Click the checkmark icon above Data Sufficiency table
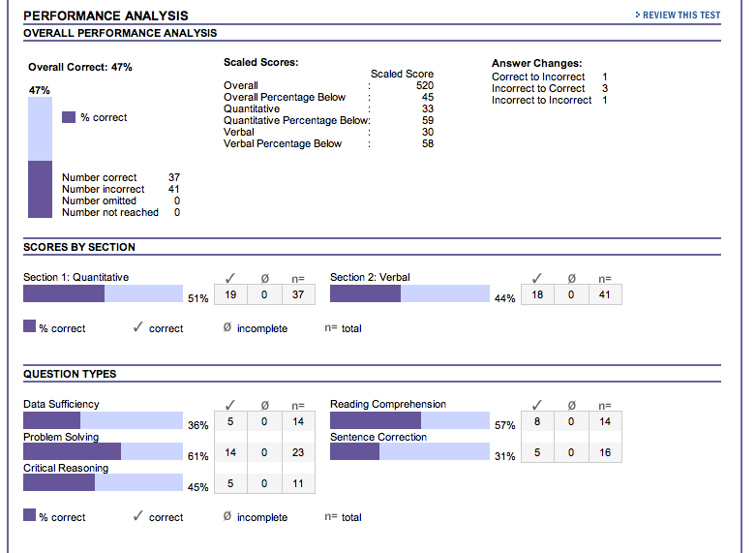The height and width of the screenshot is (553, 756). coord(230,405)
